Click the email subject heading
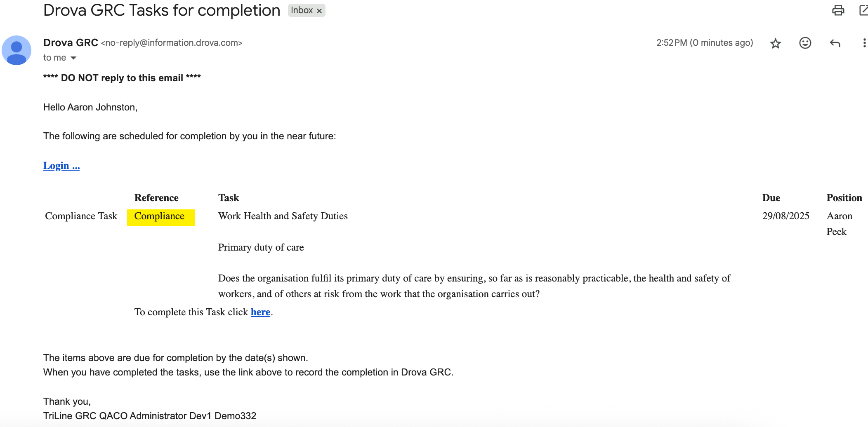Screen dimensions: 868x427 [x=162, y=10]
